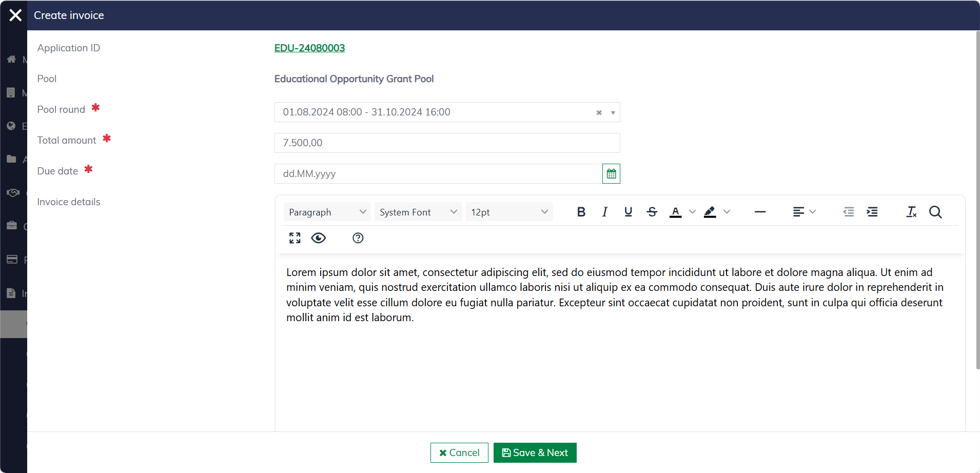Viewport: 980px width, 473px height.
Task: Open the text color picker arrow
Action: click(692, 212)
